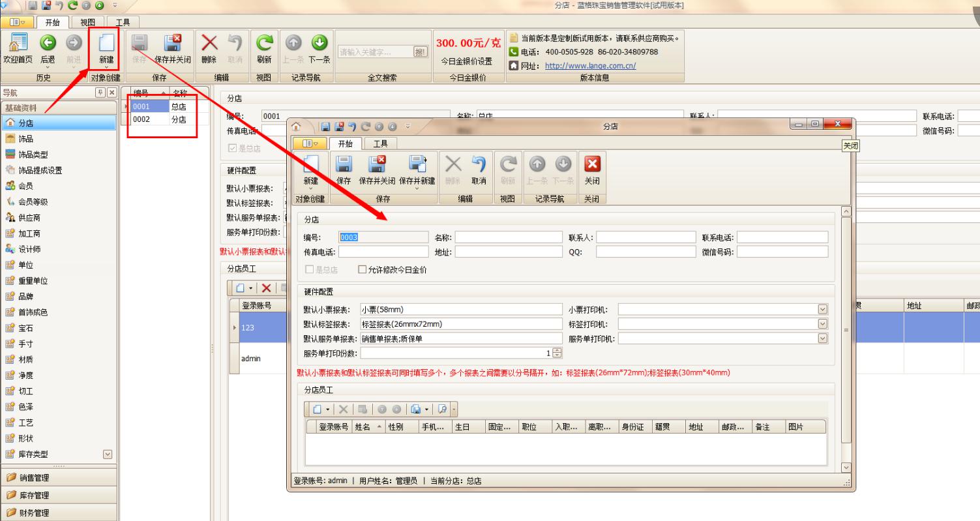The width and height of the screenshot is (980, 521).
Task: Click the red 删除 icon in main ribbon
Action: (209, 48)
